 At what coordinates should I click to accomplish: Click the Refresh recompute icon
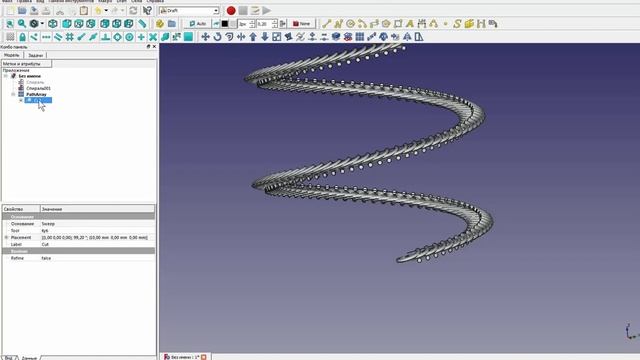click(133, 11)
